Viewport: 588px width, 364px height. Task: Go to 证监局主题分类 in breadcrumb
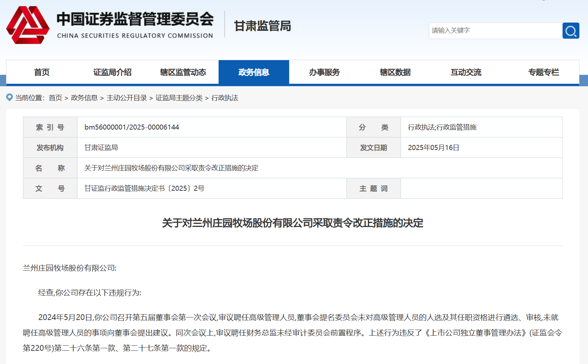(x=179, y=98)
